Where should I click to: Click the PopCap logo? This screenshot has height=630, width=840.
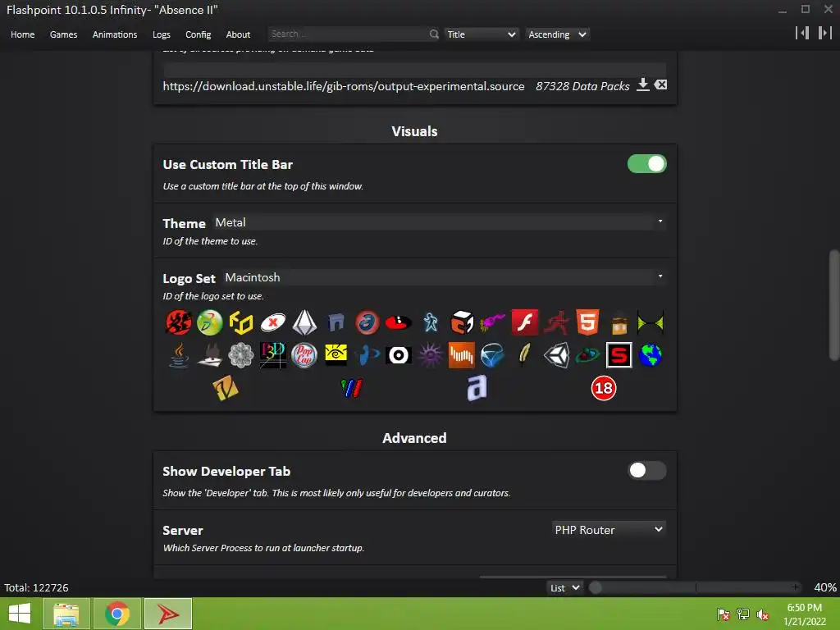coord(304,354)
